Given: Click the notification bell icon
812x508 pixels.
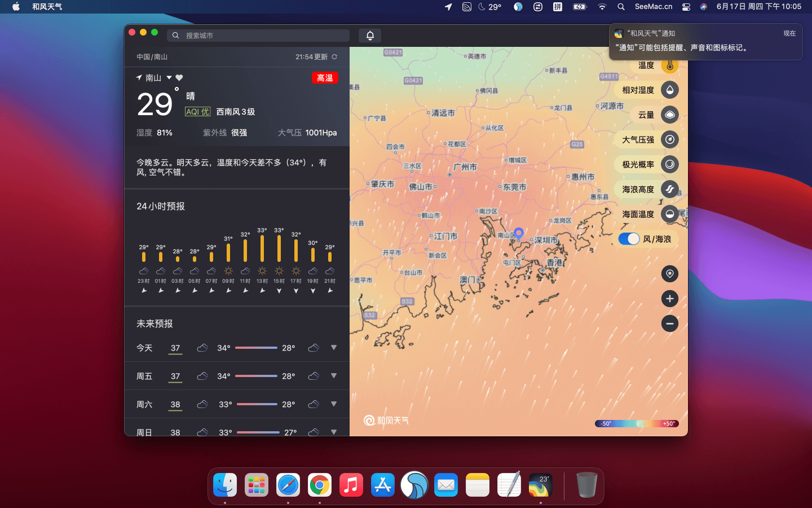Looking at the screenshot, I should pyautogui.click(x=370, y=35).
